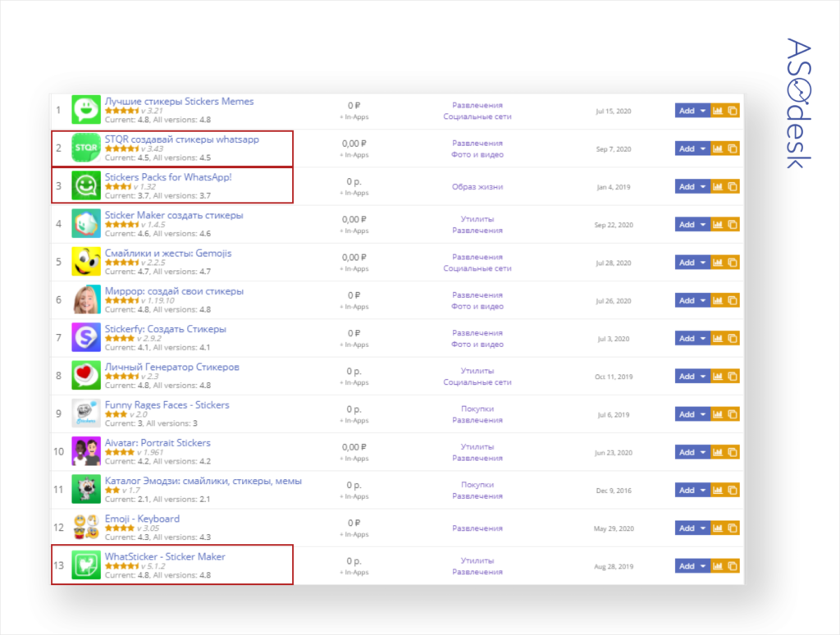Open Лучшие стикеры Stickers Memes app link
The width and height of the screenshot is (840, 635).
point(179,101)
